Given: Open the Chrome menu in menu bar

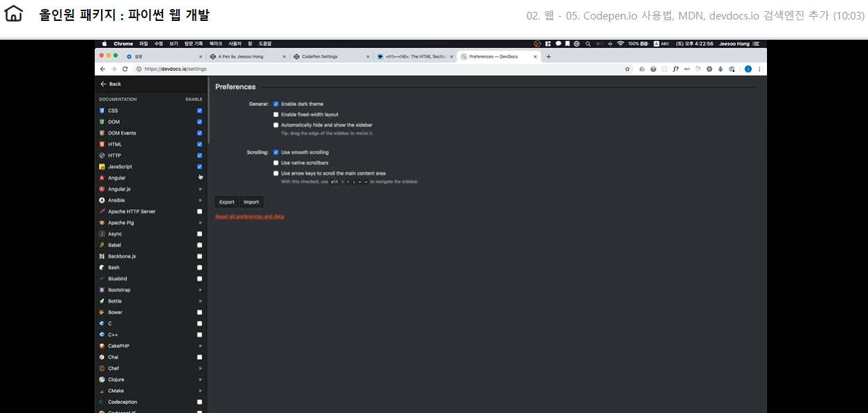Looking at the screenshot, I should (123, 43).
